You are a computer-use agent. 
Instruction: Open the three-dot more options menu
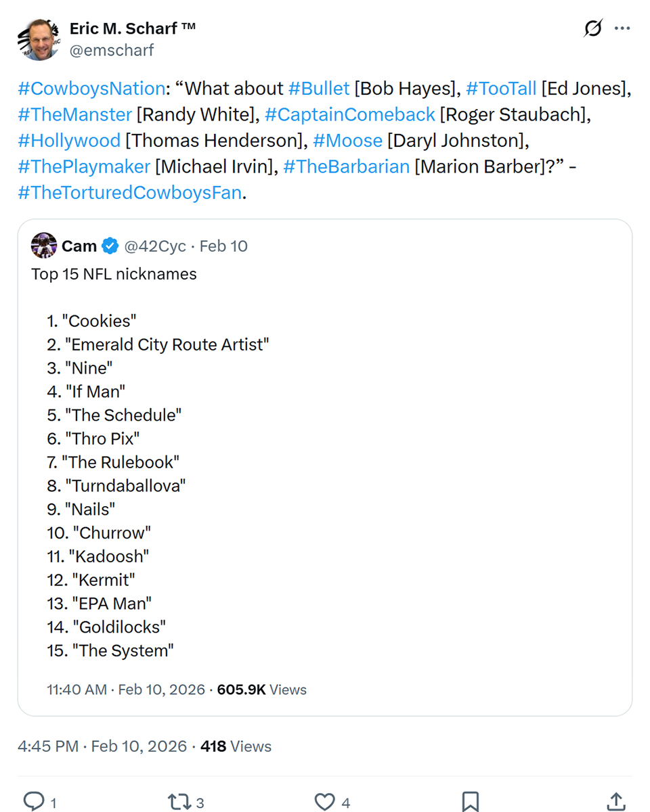tap(622, 29)
